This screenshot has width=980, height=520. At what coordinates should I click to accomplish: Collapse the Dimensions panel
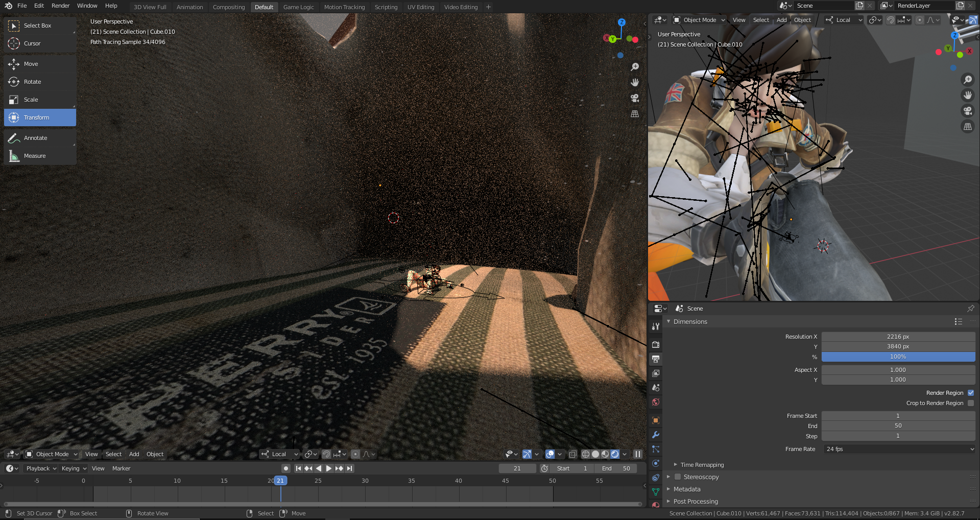coord(668,321)
